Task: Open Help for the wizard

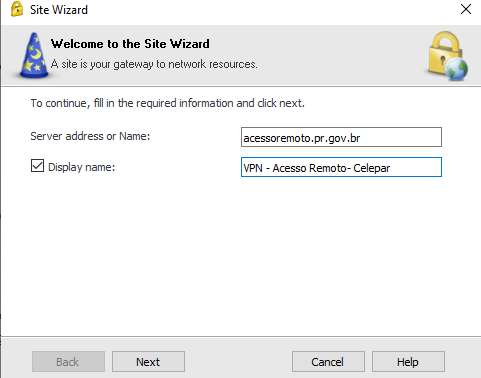Action: pyautogui.click(x=408, y=362)
